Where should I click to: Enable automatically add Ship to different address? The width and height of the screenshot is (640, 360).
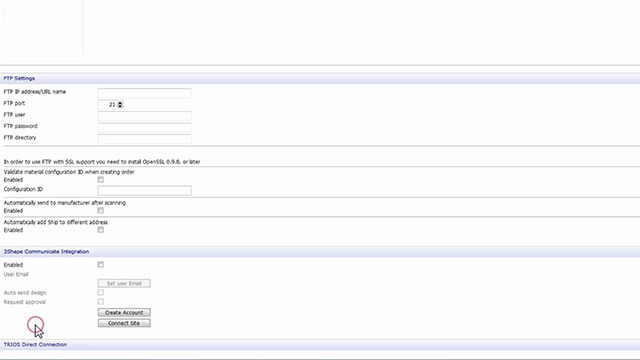pos(100,230)
